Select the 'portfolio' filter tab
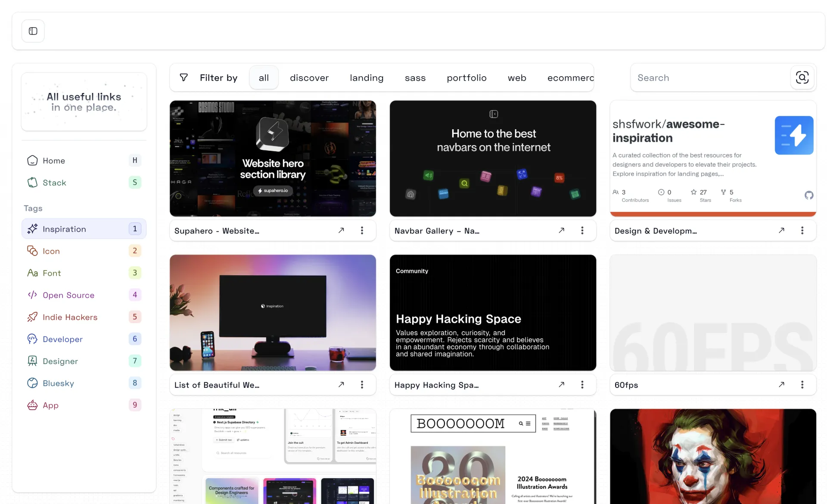The width and height of the screenshot is (827, 504). pyautogui.click(x=466, y=78)
